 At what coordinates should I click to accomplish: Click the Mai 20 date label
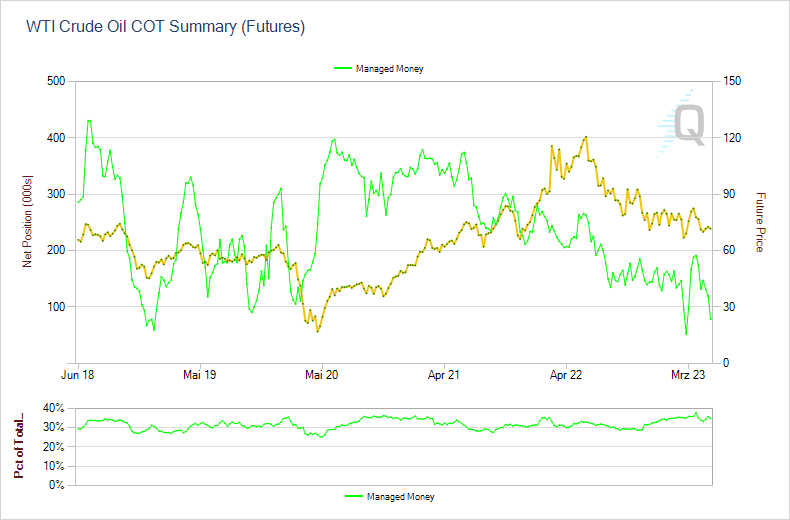322,375
